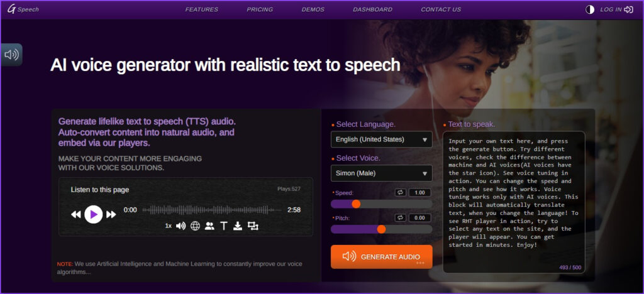
Task: Open the Select Voice dropdown showing Simon (Male)
Action: coord(382,173)
